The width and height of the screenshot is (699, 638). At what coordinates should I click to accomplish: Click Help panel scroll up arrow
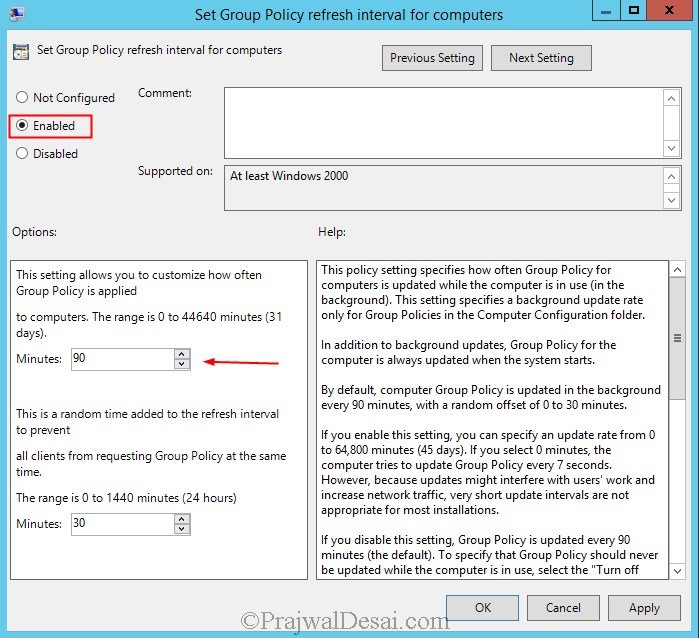point(678,269)
